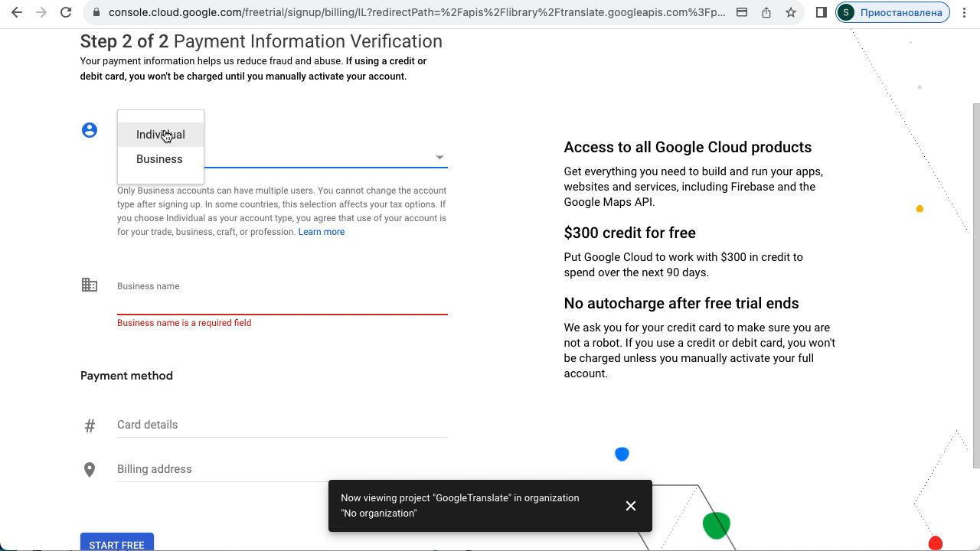Expand the Card details section
The width and height of the screenshot is (980, 551).
282,425
